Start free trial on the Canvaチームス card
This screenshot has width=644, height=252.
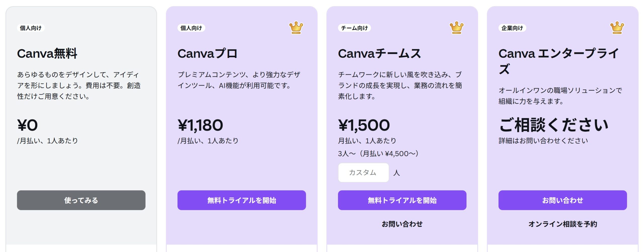(402, 200)
